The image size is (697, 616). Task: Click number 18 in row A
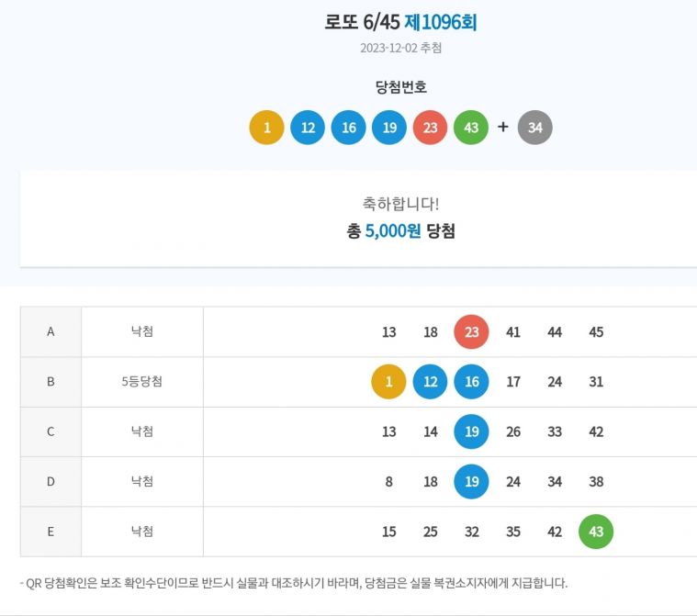[431, 332]
